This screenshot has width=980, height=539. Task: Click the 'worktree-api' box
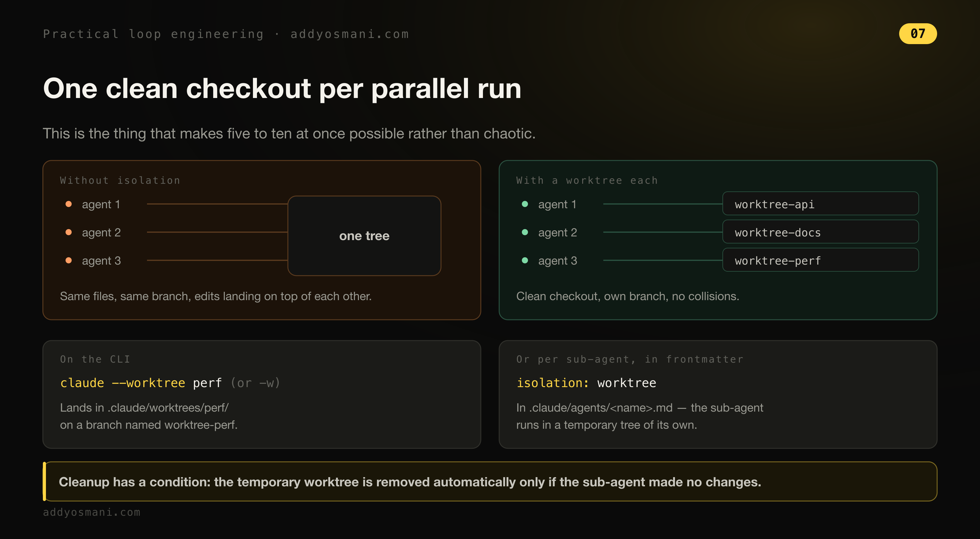pyautogui.click(x=821, y=204)
